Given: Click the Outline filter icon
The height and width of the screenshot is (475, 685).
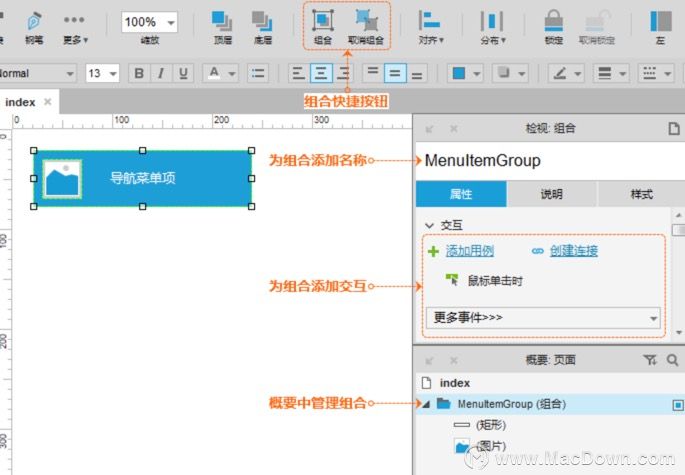Looking at the screenshot, I should [650, 360].
